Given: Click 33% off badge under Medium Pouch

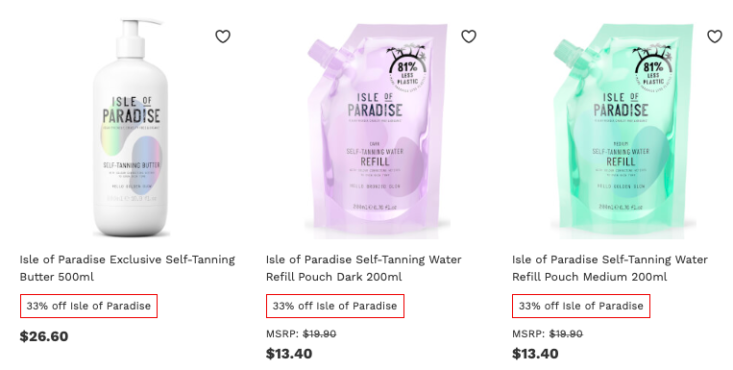Looking at the screenshot, I should (x=581, y=306).
